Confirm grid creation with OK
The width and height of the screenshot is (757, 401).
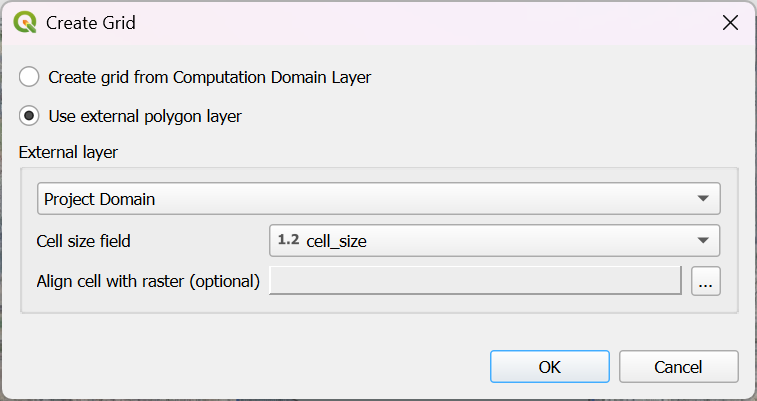(x=549, y=367)
